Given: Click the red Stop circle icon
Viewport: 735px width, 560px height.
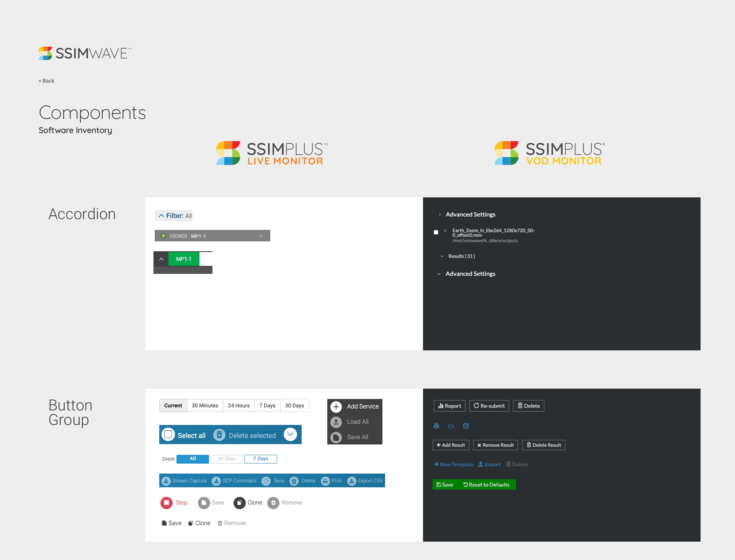Looking at the screenshot, I should coord(167,503).
